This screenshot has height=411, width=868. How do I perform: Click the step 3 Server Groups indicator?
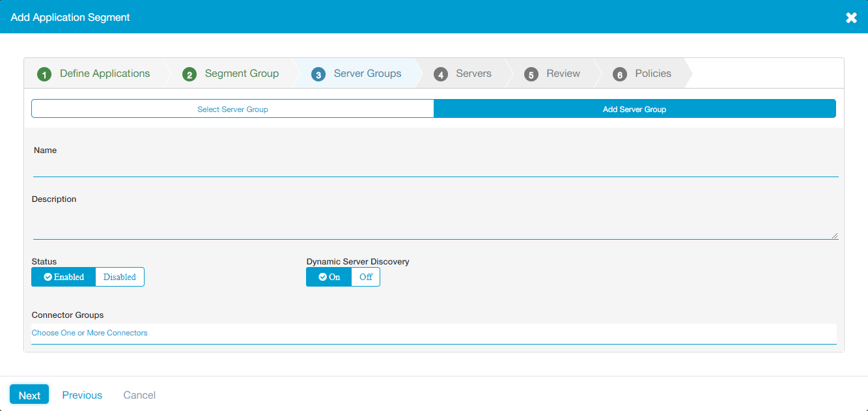click(318, 74)
